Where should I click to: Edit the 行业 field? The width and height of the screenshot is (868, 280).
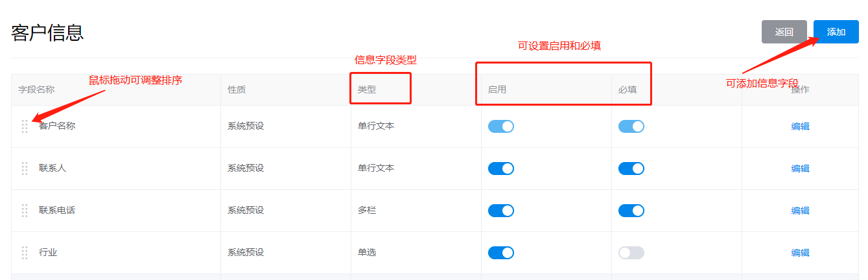800,253
